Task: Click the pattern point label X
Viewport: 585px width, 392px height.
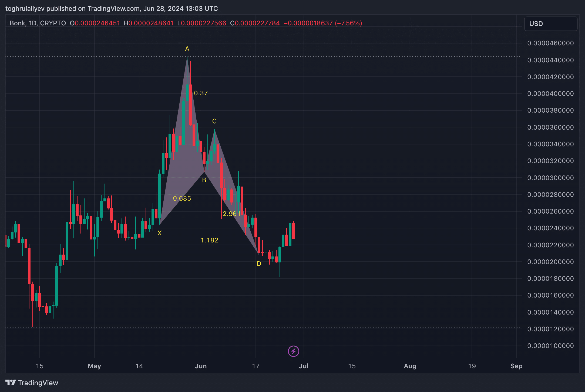Action: click(x=160, y=233)
